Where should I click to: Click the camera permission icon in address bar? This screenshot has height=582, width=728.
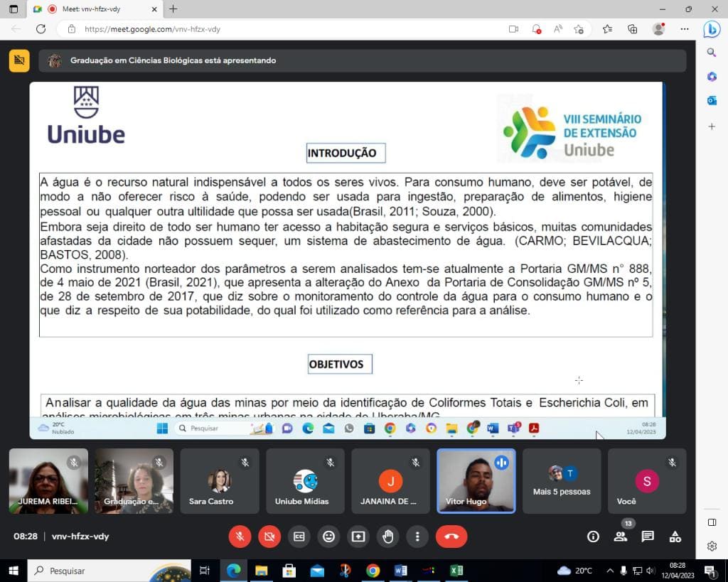click(513, 28)
